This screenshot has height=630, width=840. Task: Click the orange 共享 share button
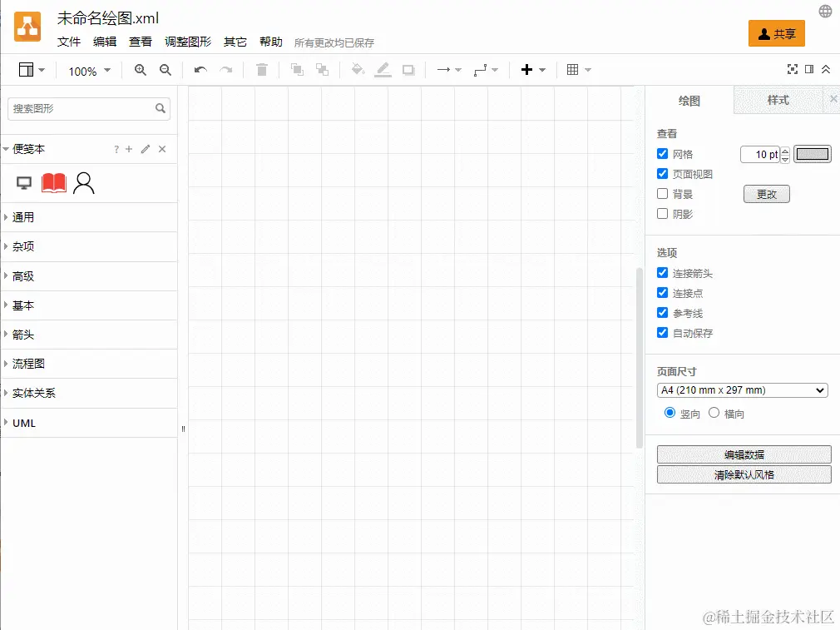pyautogui.click(x=776, y=34)
